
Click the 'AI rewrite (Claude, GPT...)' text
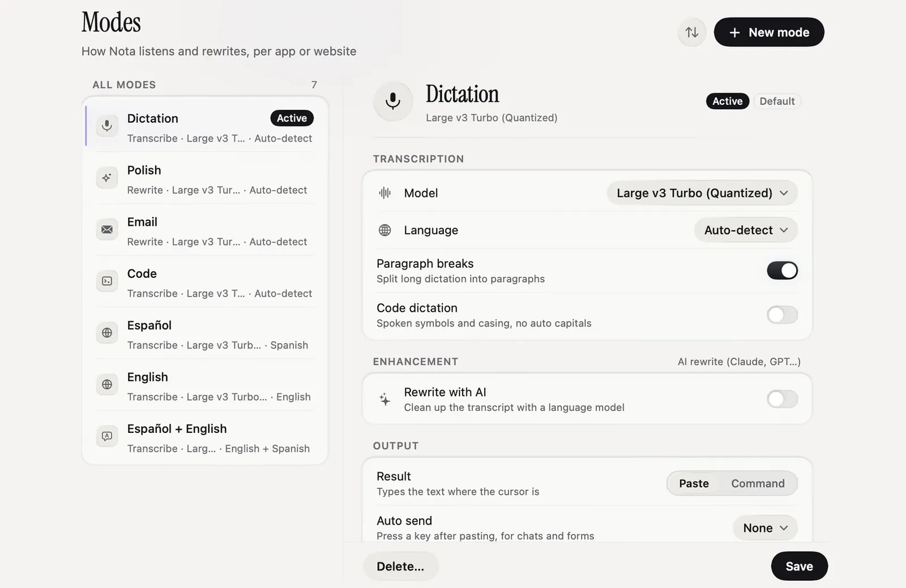(739, 362)
